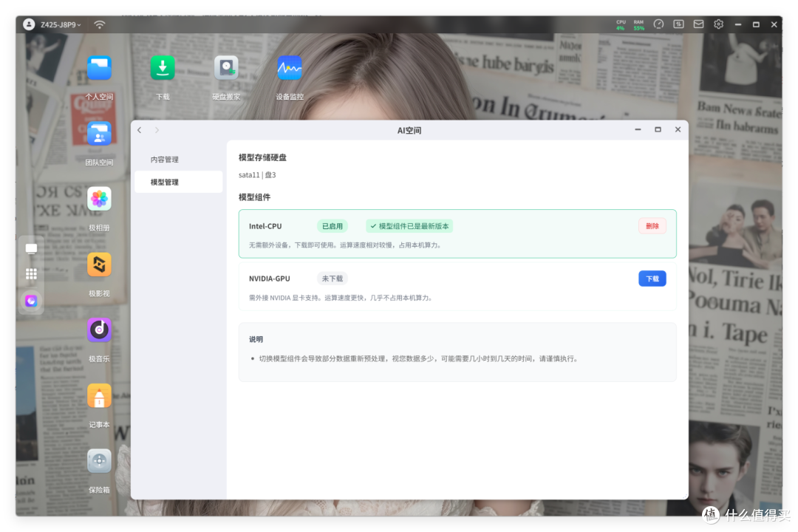This screenshot has width=798, height=532.
Task: Open the transfer tasks icon in top bar
Action: [678, 24]
